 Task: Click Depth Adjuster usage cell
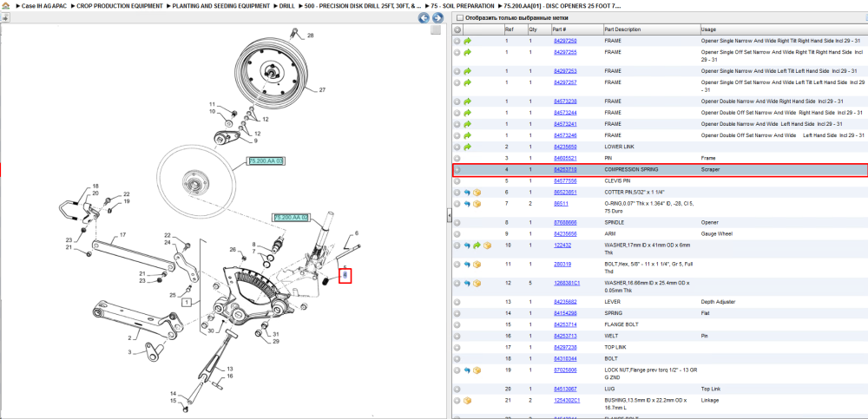(718, 302)
